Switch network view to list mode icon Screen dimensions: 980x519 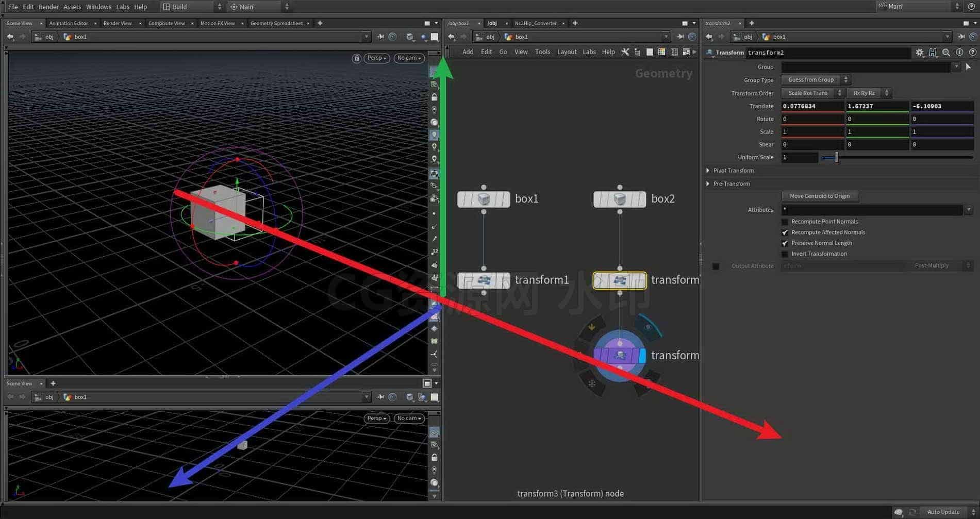pos(649,52)
